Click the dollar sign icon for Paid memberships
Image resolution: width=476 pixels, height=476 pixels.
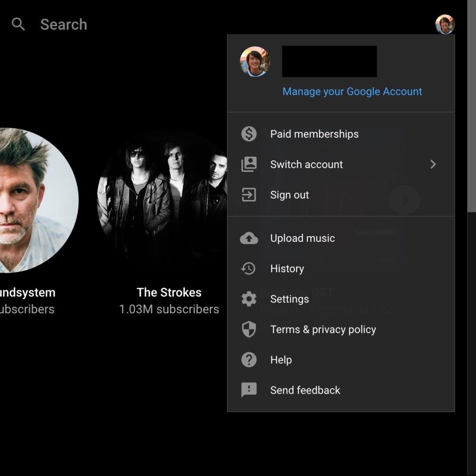(x=249, y=134)
